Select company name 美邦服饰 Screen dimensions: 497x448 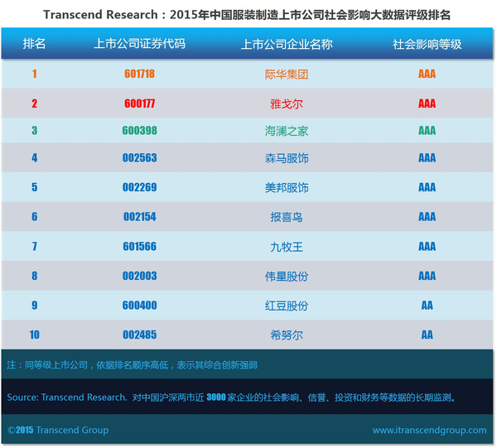pyautogui.click(x=287, y=187)
